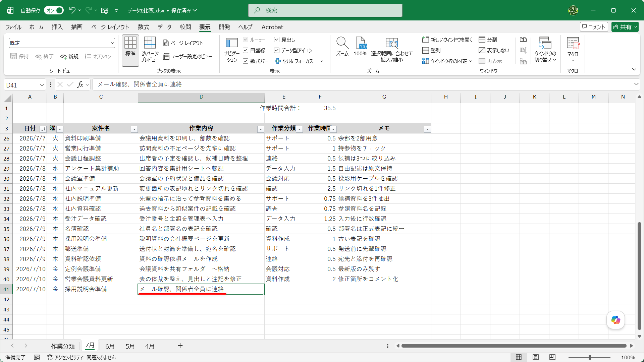
Task: Open 新しいウィンドウを開く
Action: tap(447, 40)
